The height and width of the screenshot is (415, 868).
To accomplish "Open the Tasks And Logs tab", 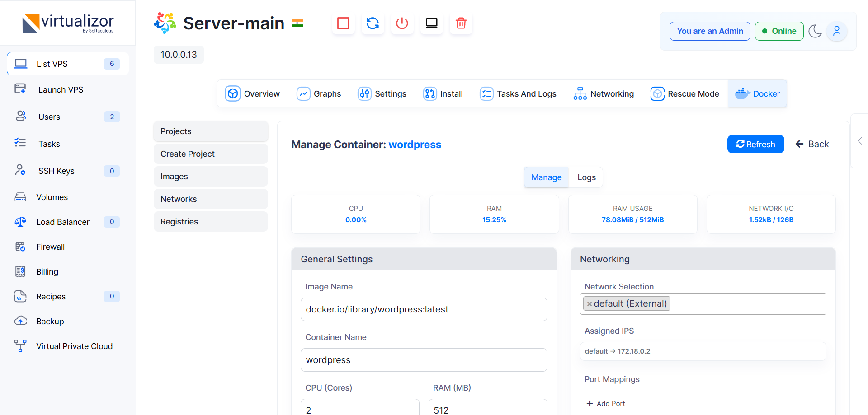I will pos(518,93).
